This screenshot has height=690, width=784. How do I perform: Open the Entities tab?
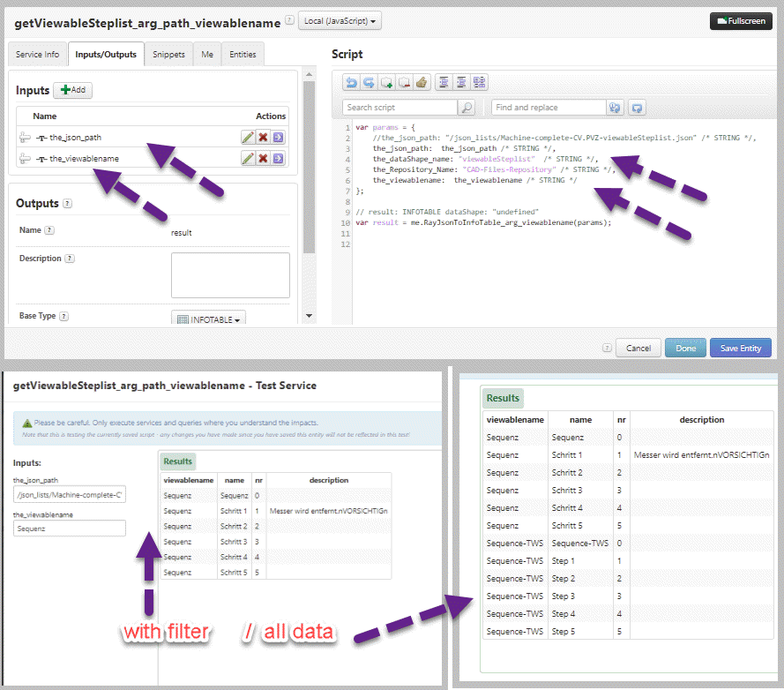243,55
